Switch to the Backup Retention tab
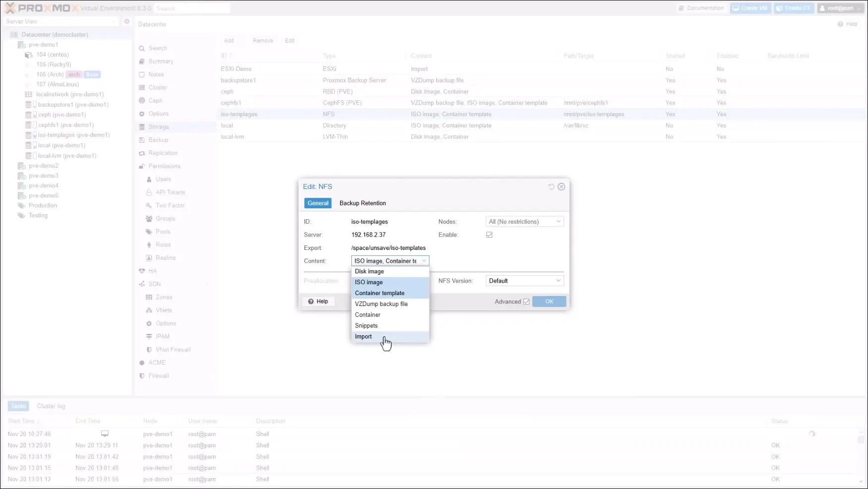868x489 pixels. pos(362,203)
